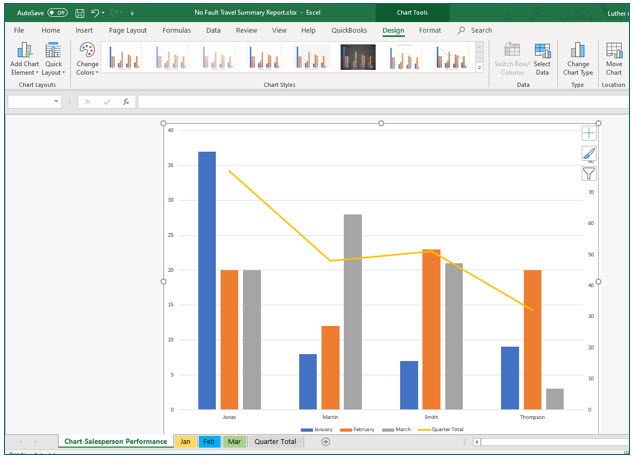
Task: Select the Format chart tools tab
Action: [x=430, y=30]
